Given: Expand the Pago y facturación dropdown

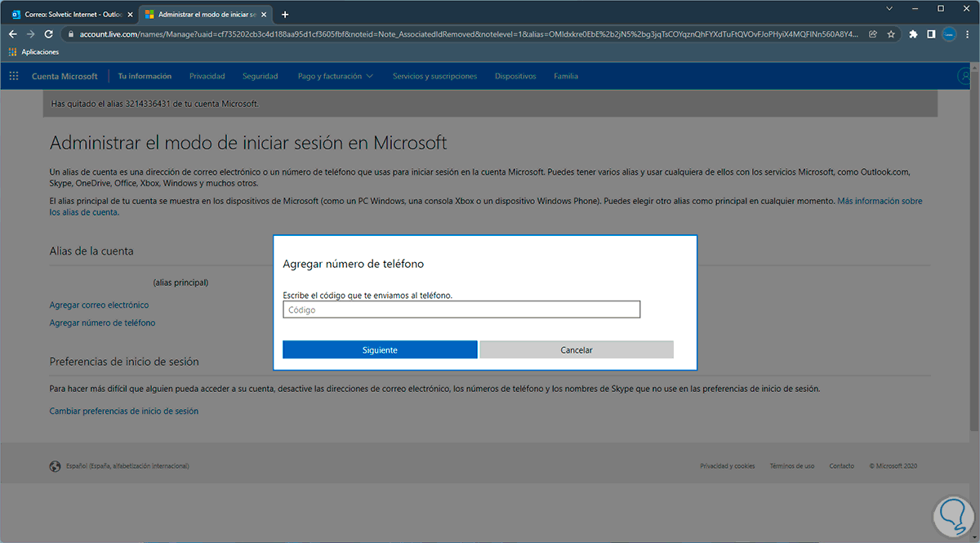Looking at the screenshot, I should [x=335, y=76].
